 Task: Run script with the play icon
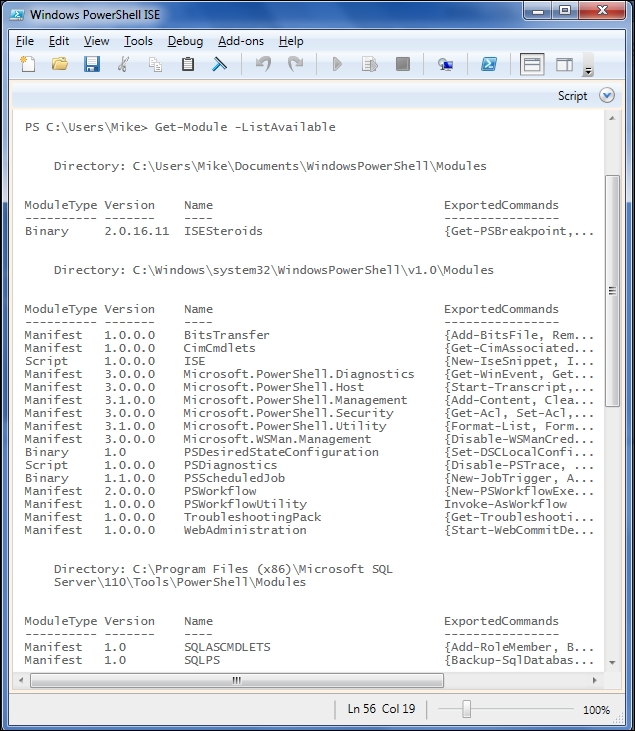coord(337,64)
